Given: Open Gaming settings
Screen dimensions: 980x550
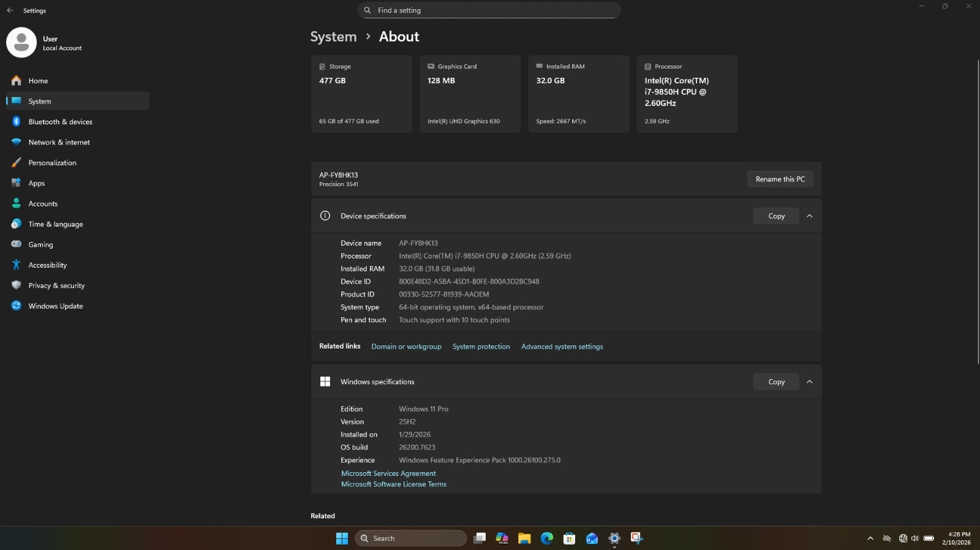Looking at the screenshot, I should coord(77,245).
